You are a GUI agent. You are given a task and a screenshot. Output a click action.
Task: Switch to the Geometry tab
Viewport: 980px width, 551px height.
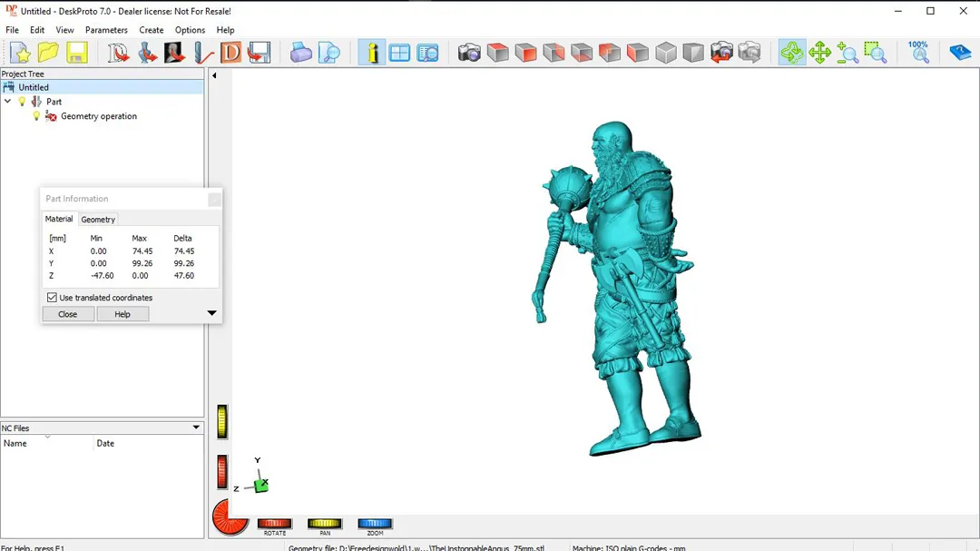click(x=98, y=220)
